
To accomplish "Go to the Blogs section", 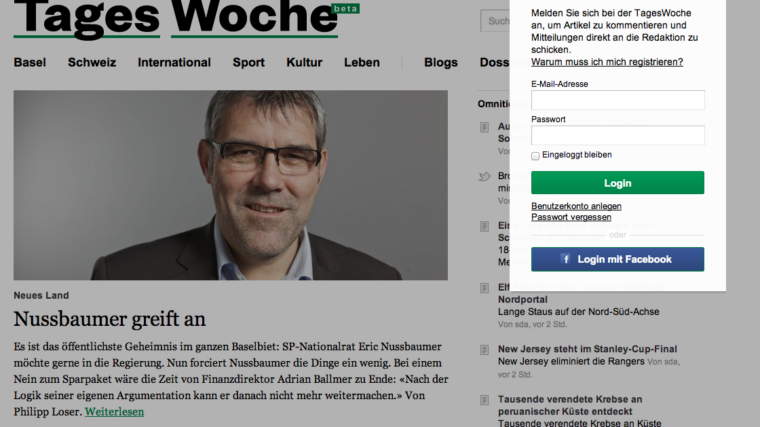I will (441, 63).
